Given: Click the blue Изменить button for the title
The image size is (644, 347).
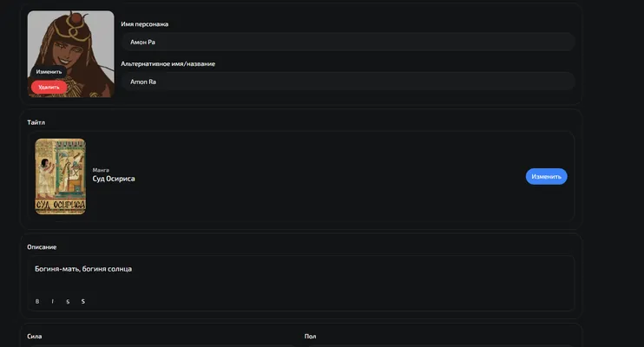Looking at the screenshot, I should (x=546, y=177).
